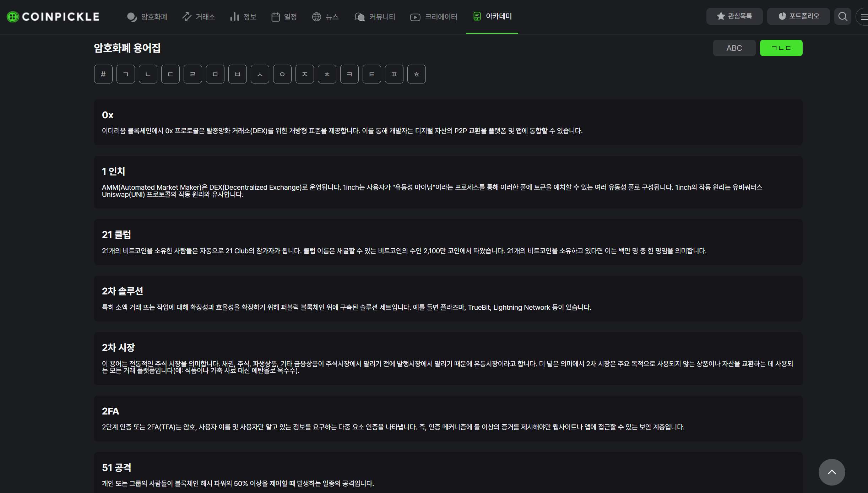Filter glossary by ㅌ
Viewport: 868px width, 493px height.
[x=372, y=74]
